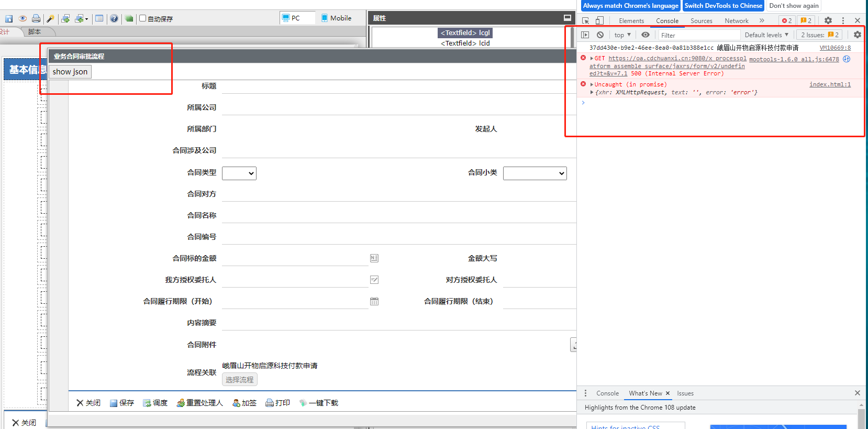Click the first green arrow export icon
The height and width of the screenshot is (429, 868).
point(65,19)
